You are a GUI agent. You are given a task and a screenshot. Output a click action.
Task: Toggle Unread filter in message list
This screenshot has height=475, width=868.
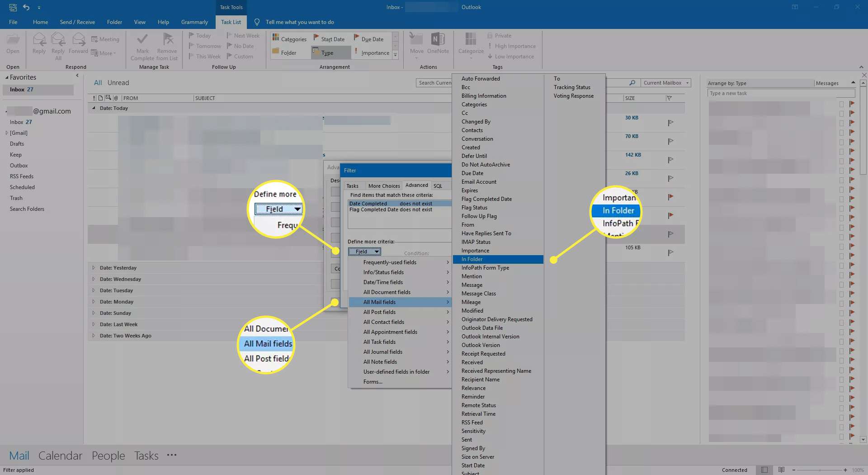point(118,83)
